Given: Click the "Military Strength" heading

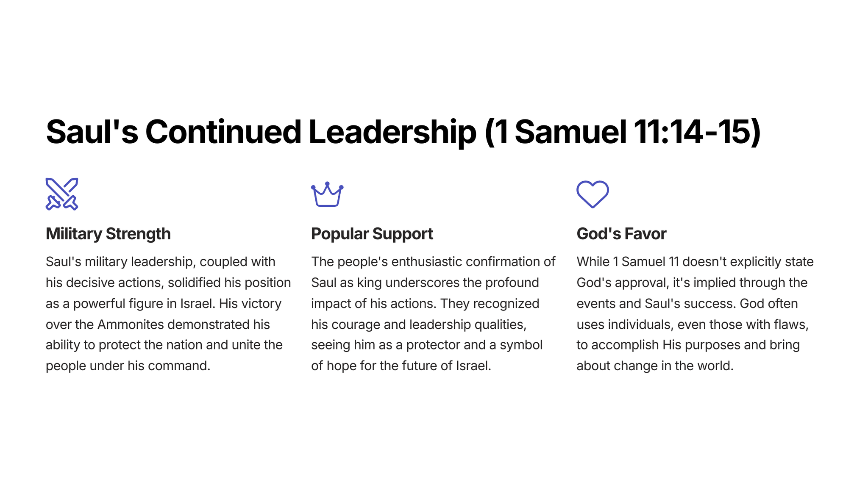Looking at the screenshot, I should click(x=108, y=234).
